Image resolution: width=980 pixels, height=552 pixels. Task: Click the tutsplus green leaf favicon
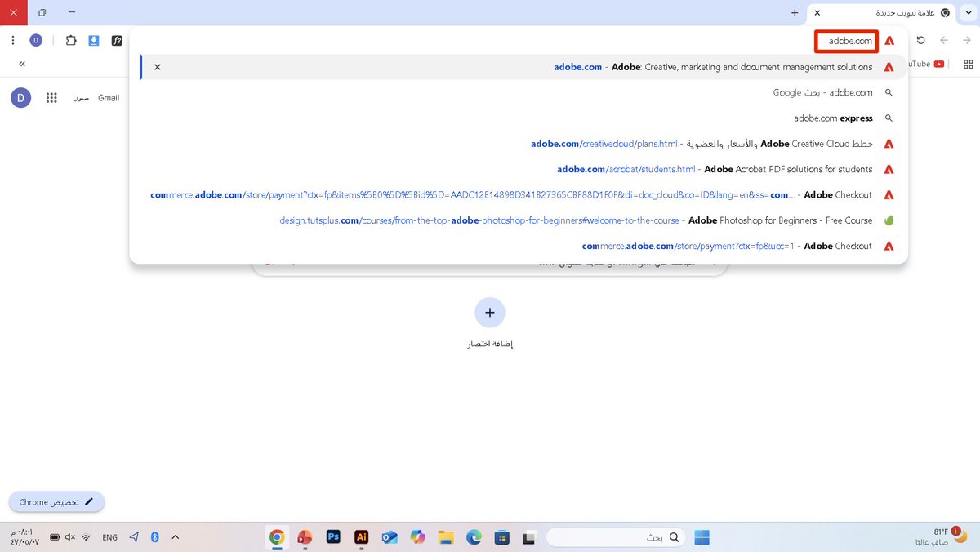pyautogui.click(x=889, y=220)
